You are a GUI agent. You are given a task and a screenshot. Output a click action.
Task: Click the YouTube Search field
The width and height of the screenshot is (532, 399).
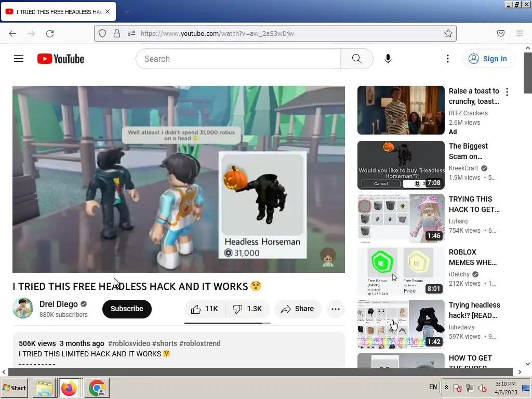pos(238,59)
